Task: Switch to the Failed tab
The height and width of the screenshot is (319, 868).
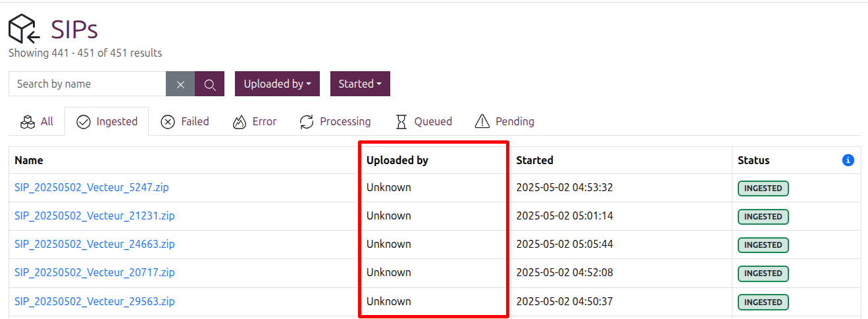Action: point(185,121)
